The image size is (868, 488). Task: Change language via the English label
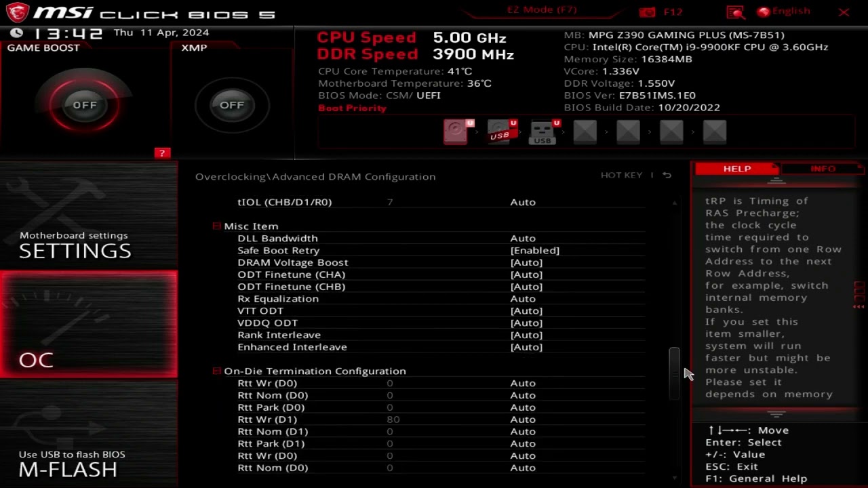[791, 12]
